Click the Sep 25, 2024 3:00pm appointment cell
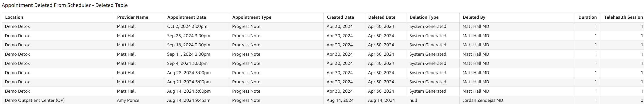This screenshot has height=104, width=644. point(189,36)
